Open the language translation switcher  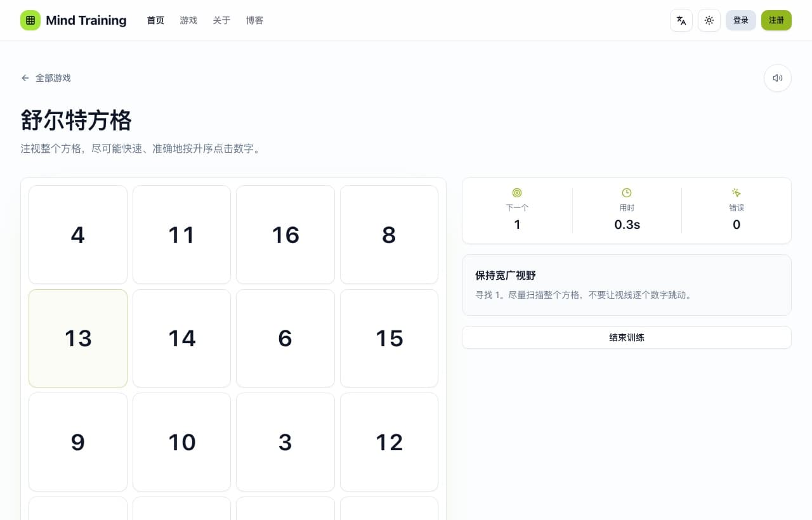tap(681, 20)
